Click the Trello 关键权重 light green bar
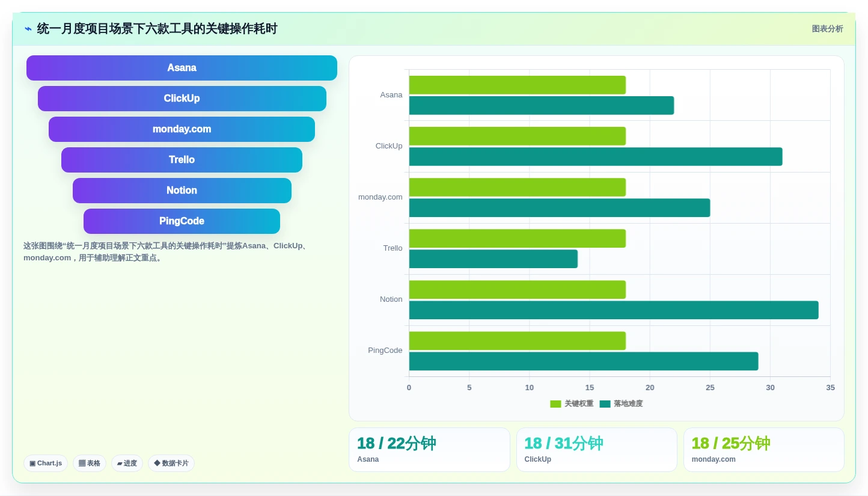 pos(518,238)
